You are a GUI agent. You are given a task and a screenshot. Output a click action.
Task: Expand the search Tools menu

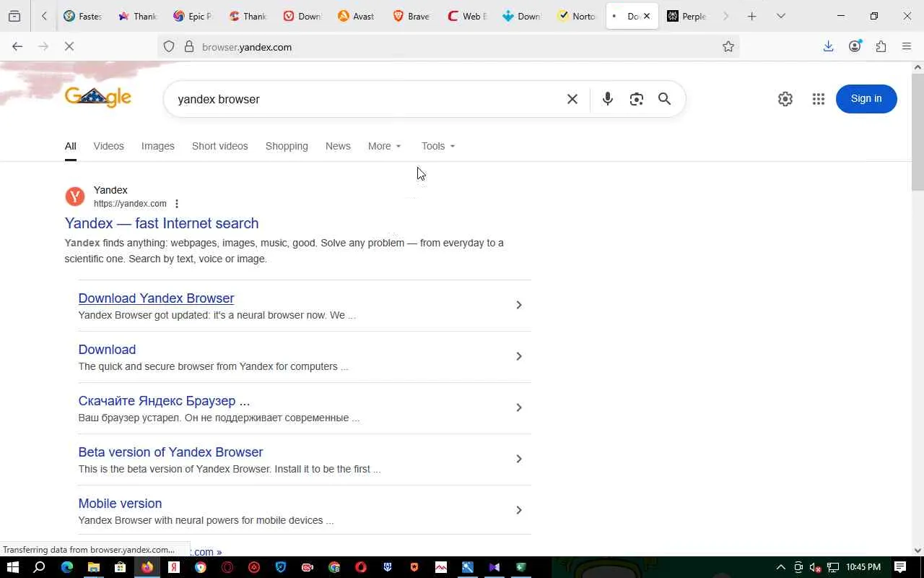[x=438, y=146]
